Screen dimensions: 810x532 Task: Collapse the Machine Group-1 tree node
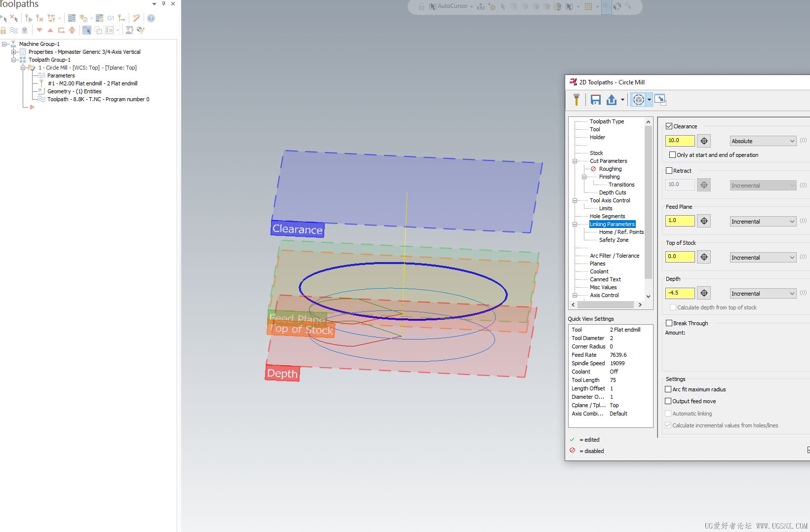coord(4,44)
